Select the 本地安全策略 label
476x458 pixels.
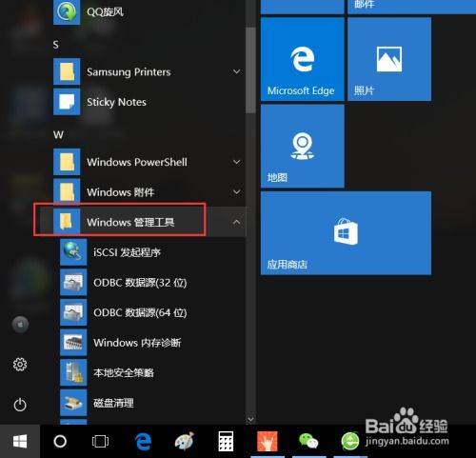(x=124, y=372)
